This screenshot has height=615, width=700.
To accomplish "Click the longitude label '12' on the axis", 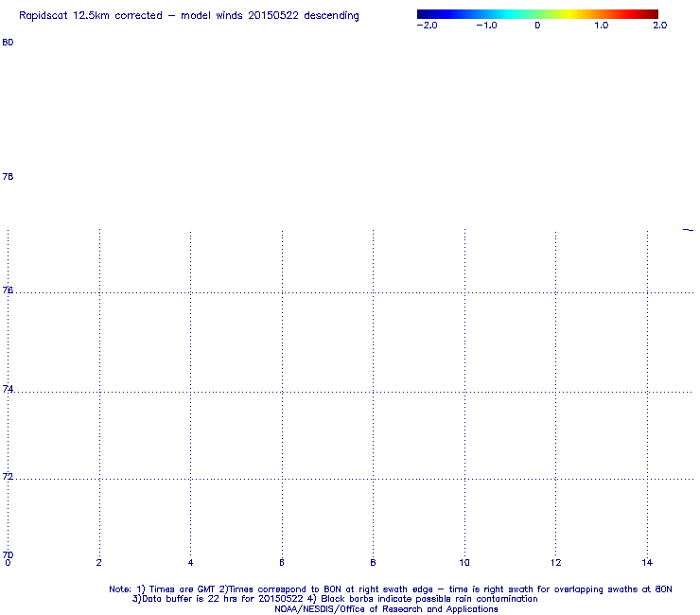I will pyautogui.click(x=555, y=563).
